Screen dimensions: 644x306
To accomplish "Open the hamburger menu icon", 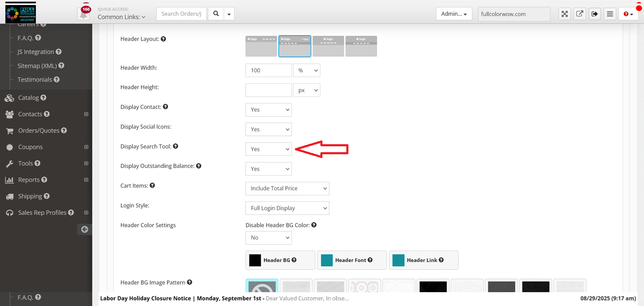I will tap(610, 14).
